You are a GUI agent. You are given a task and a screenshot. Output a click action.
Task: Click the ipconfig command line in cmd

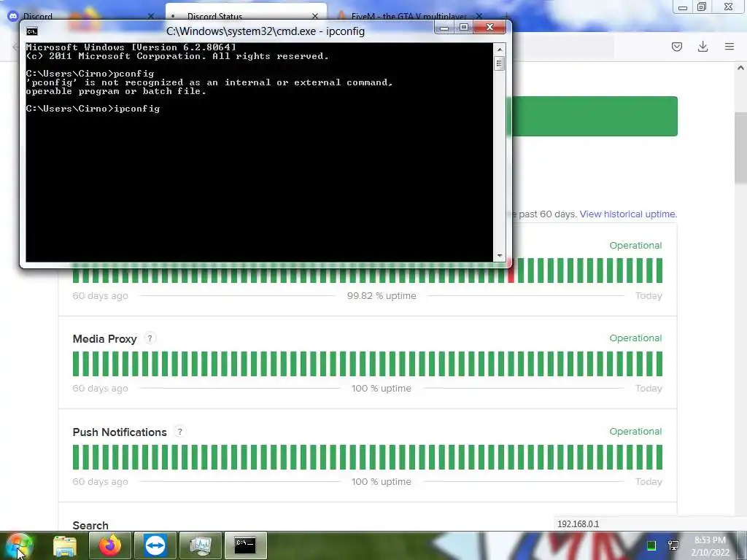[x=93, y=109]
